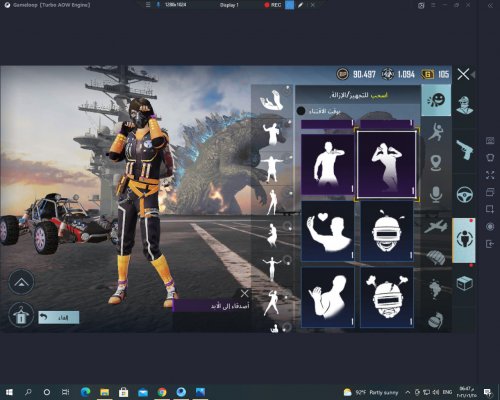Screen dimensions: 500x400
Task: Collapse panel using small triangle beside X
Action: pos(473,74)
